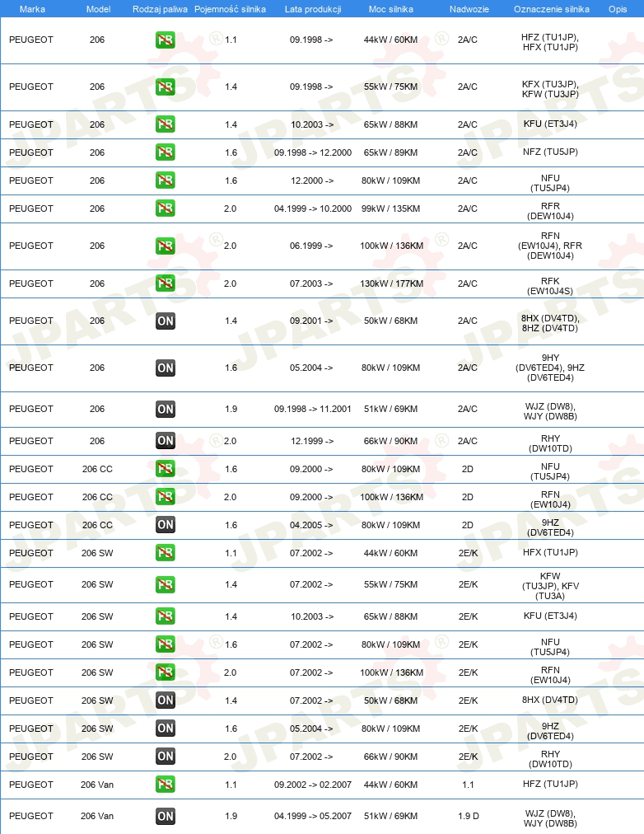Screen dimensions: 644x834
Task: Click the Rodzaj paliwa column header
Action: click(160, 9)
